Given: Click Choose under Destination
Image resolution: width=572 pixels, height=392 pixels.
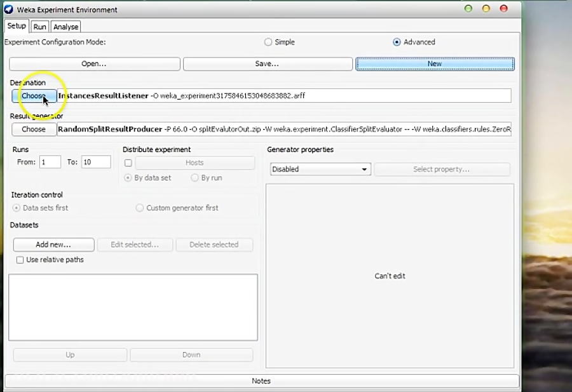Looking at the screenshot, I should pos(33,95).
